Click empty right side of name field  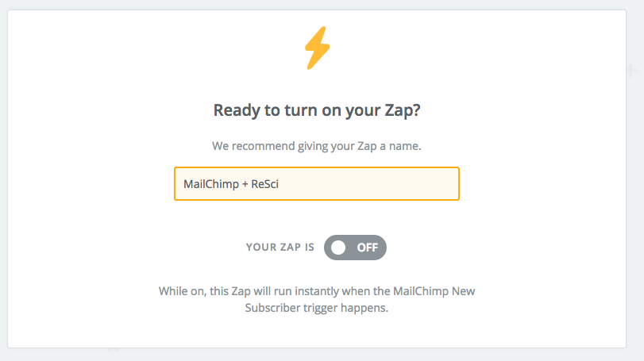(369, 184)
